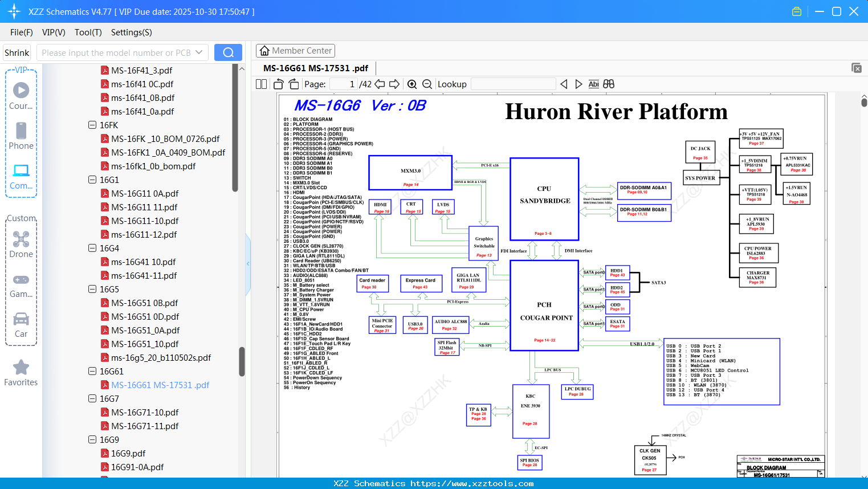Jump to the previous Lookup result
The image size is (868, 489).
pos(564,84)
